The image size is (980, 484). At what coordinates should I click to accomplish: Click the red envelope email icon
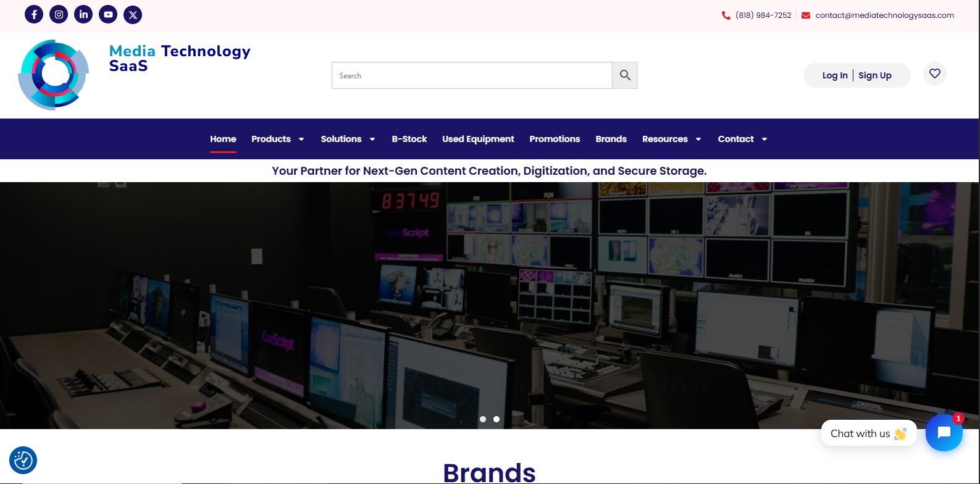point(806,15)
